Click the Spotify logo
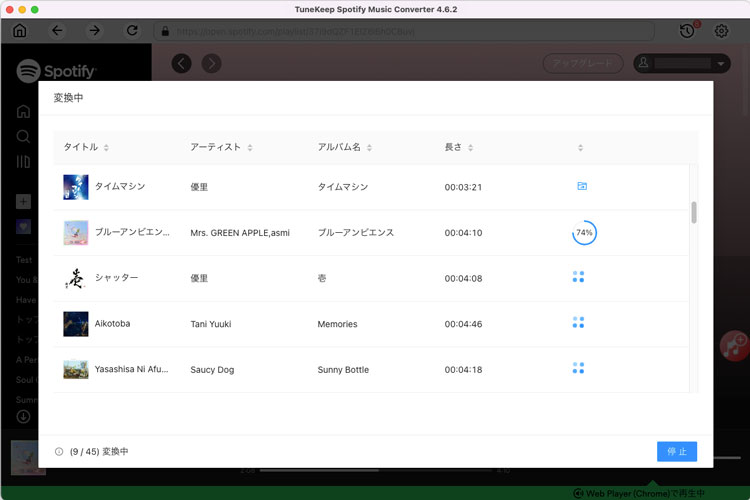Image resolution: width=750 pixels, height=500 pixels. coord(56,71)
